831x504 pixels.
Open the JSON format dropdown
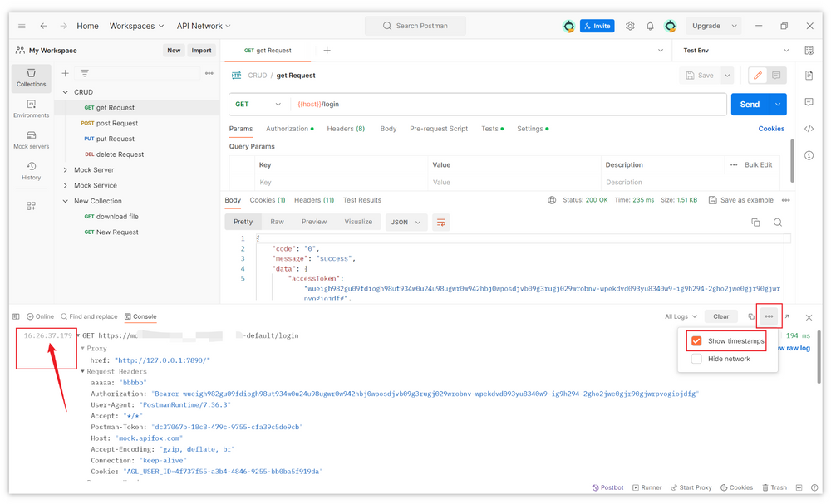(x=406, y=223)
